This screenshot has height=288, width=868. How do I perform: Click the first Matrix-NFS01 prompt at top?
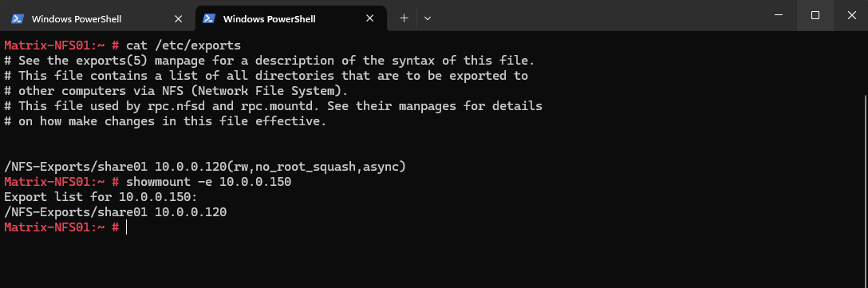[x=61, y=45]
